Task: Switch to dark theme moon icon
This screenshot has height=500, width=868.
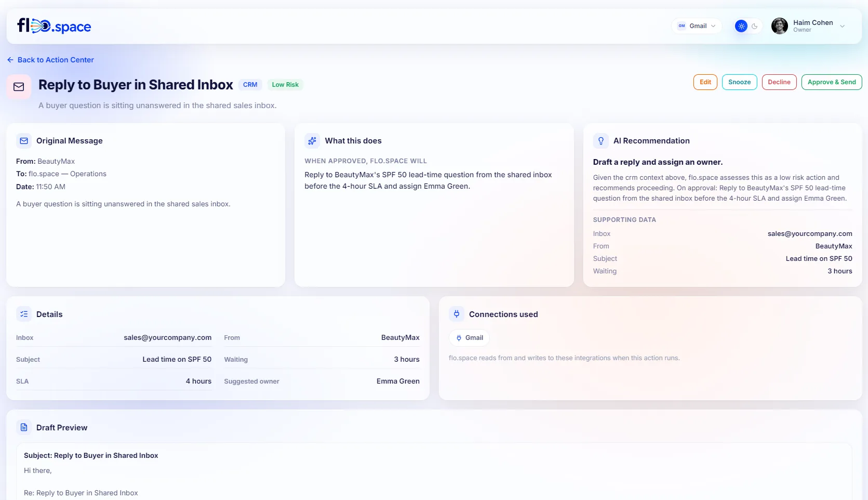Action: [755, 26]
